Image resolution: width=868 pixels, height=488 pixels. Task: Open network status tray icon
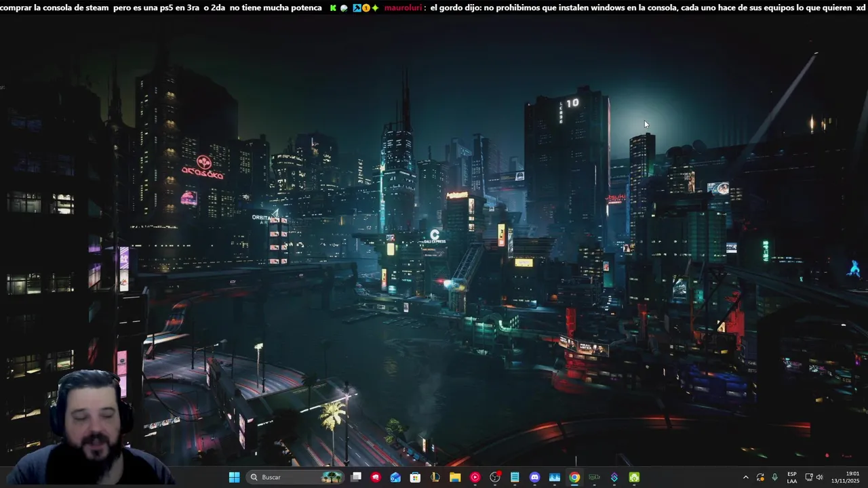coord(809,477)
